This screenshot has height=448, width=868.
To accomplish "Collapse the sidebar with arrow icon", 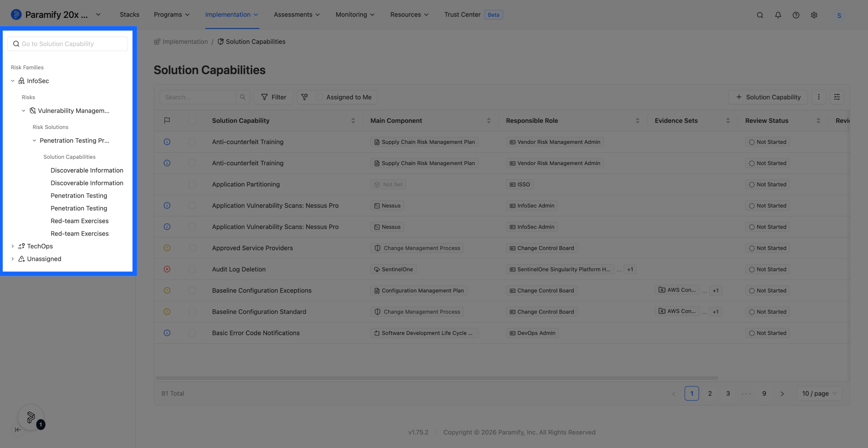I will [x=18, y=430].
